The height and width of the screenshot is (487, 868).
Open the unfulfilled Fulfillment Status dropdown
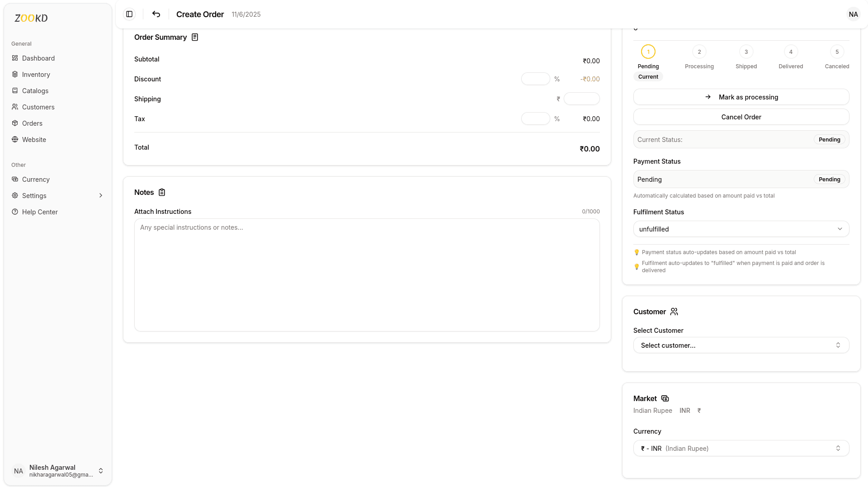(x=741, y=229)
